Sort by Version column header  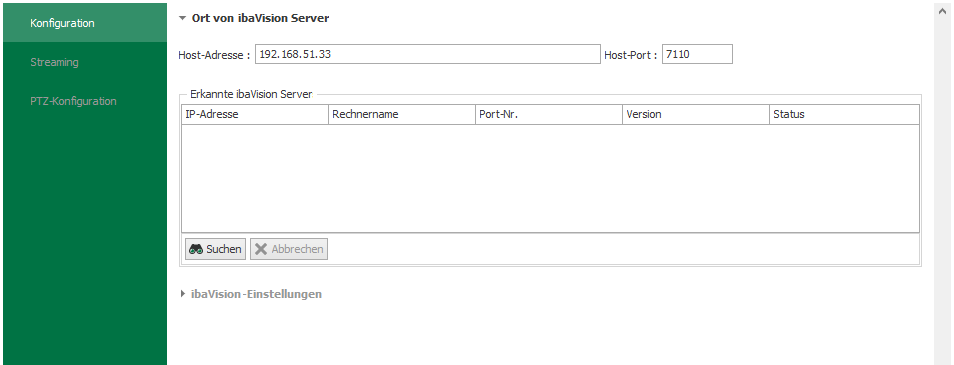[696, 114]
